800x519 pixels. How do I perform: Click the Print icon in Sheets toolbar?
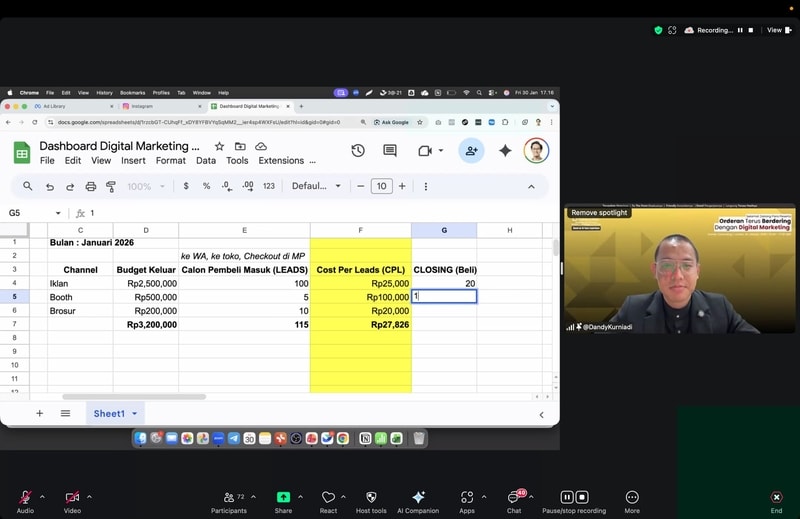91,186
